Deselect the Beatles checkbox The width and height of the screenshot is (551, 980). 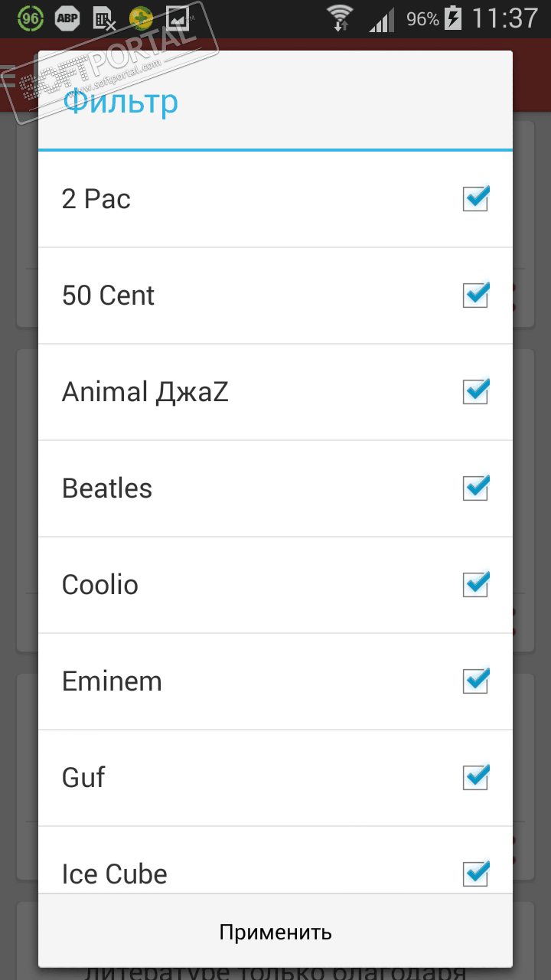coord(475,488)
